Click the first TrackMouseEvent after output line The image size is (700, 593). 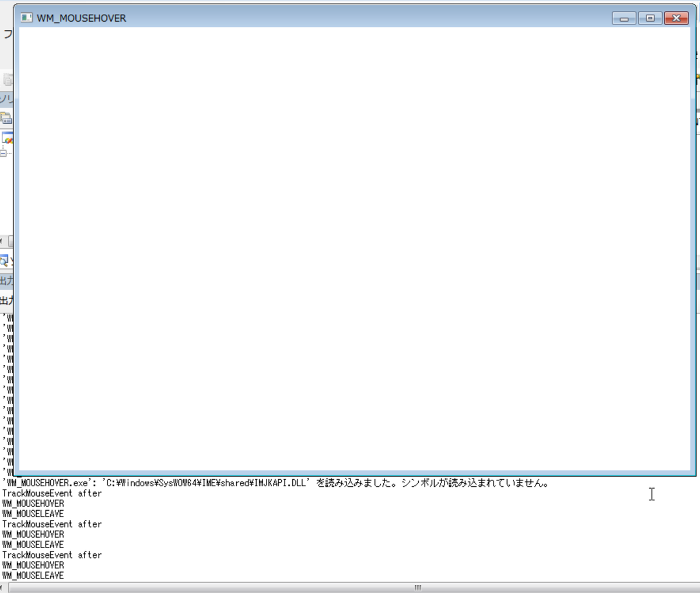(52, 493)
